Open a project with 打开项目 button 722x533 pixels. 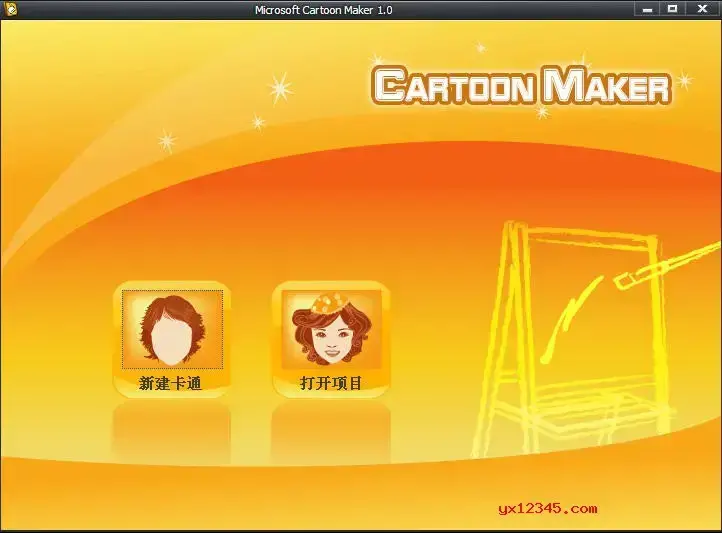coord(331,340)
